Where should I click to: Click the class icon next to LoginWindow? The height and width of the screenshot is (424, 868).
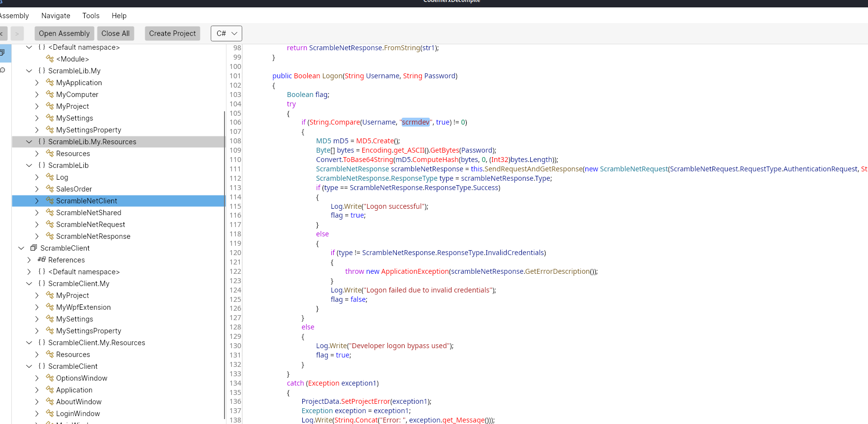[x=50, y=413]
